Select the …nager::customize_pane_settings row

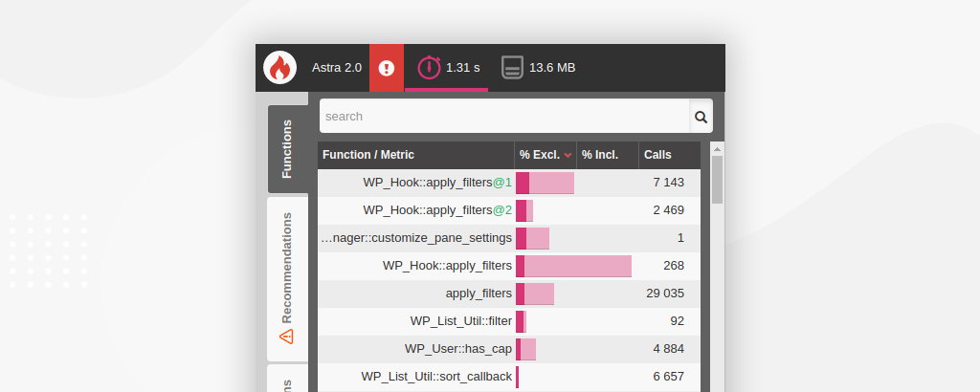click(x=509, y=238)
